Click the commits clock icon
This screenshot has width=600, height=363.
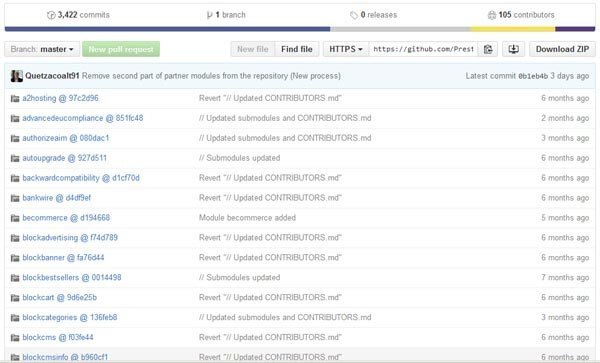51,15
